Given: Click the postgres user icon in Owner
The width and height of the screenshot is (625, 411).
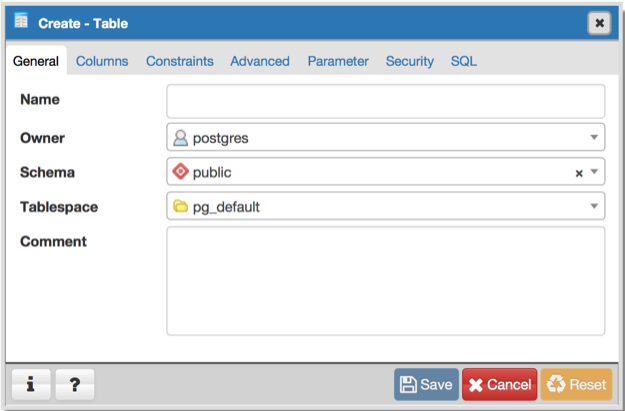Looking at the screenshot, I should [x=181, y=138].
